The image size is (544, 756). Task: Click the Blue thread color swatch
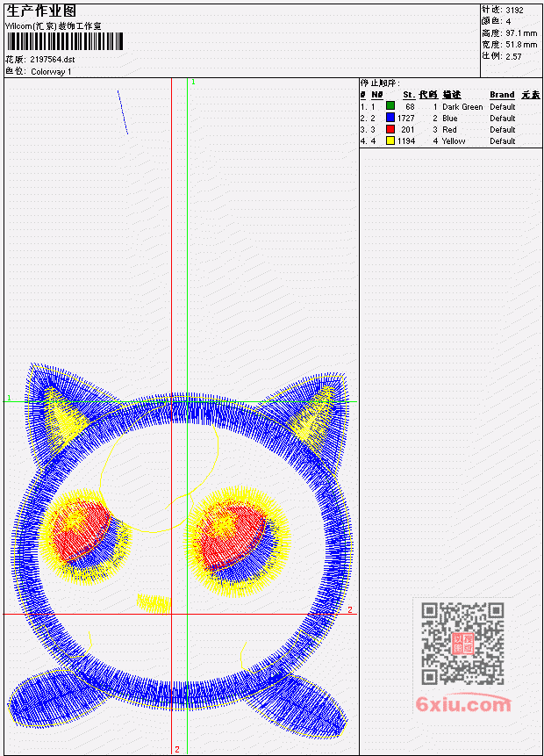(x=390, y=118)
